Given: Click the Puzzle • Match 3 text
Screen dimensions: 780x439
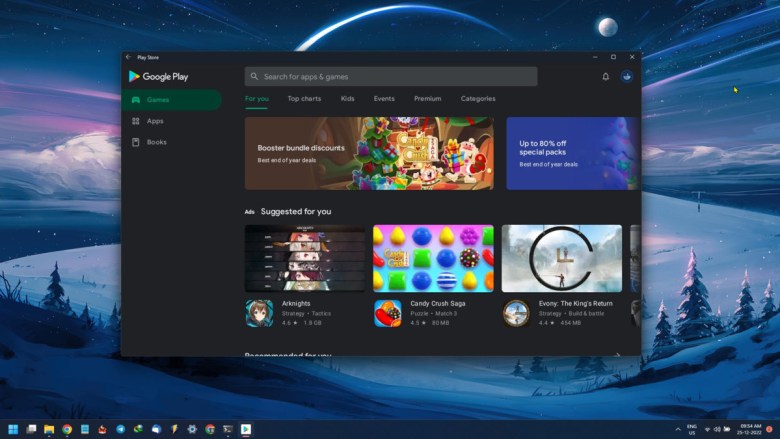Looking at the screenshot, I should [x=434, y=314].
